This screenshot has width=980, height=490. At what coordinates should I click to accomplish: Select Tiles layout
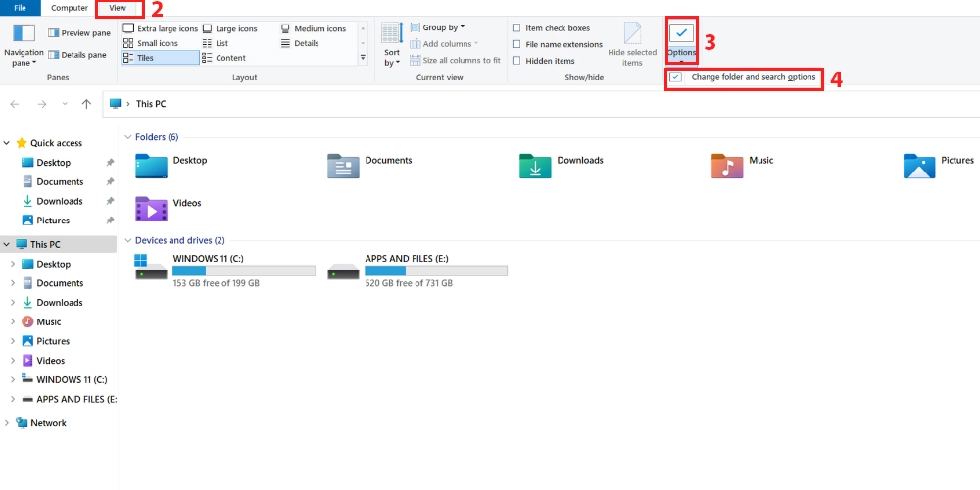tap(160, 58)
